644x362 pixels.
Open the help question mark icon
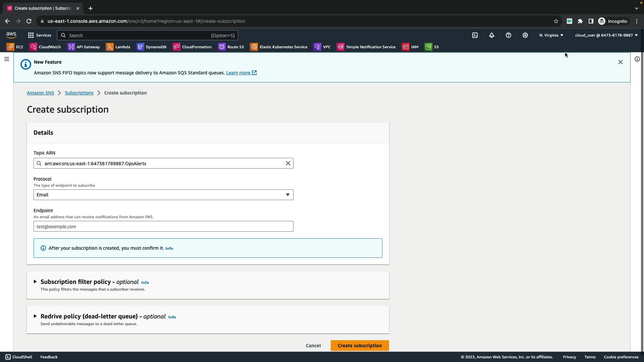(x=508, y=35)
